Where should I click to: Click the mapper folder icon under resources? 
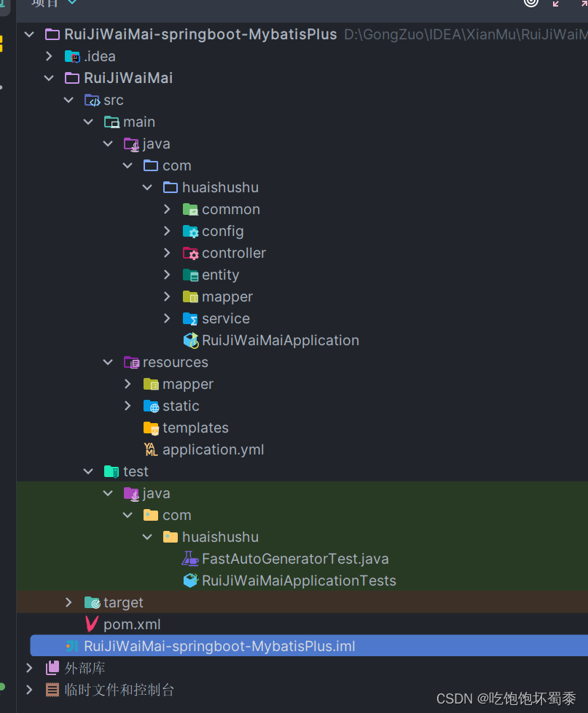151,385
